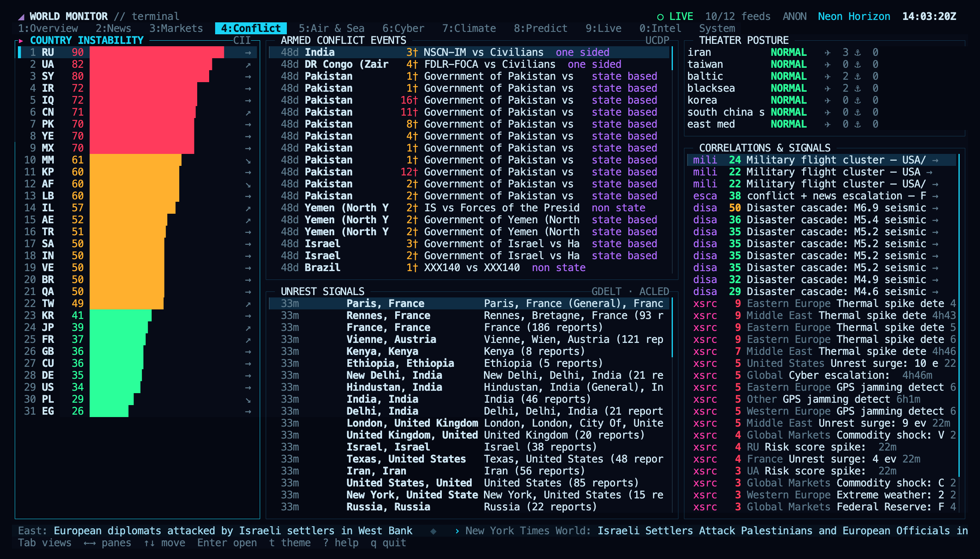Screen dimensions: 980x559
Task: Click scrollbar of Correlations & Signals panel
Action: (x=959, y=315)
